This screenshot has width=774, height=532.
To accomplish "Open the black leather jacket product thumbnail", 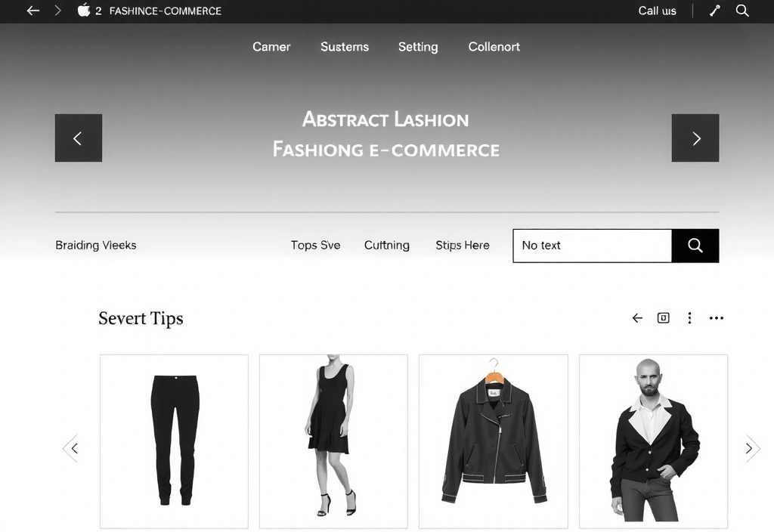I will click(x=494, y=441).
